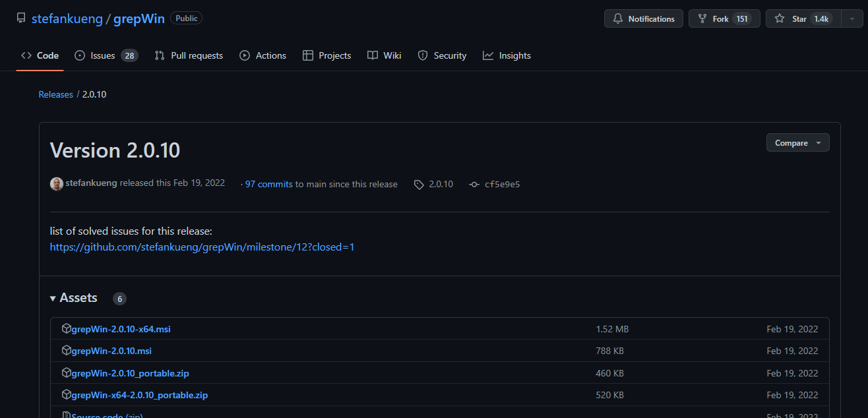Switch to the Actions tab
The height and width of the screenshot is (418, 868).
coord(263,55)
